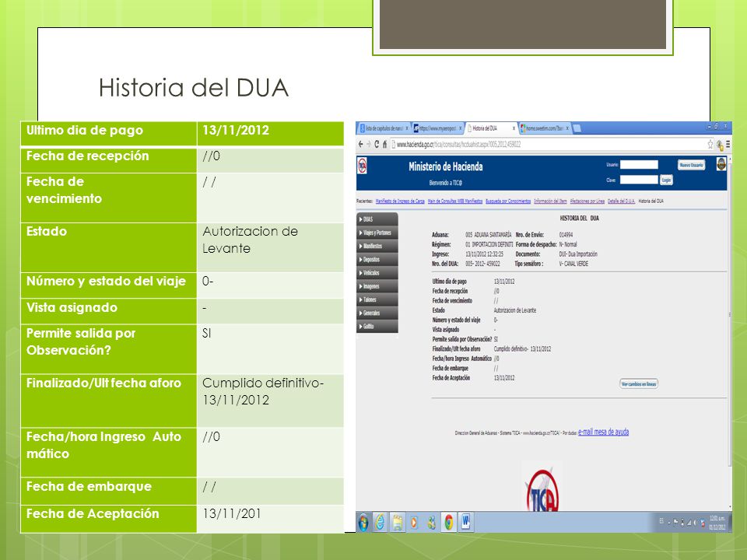Click the Chrome icon in taskbar
Screen dimensions: 747x560
click(448, 523)
